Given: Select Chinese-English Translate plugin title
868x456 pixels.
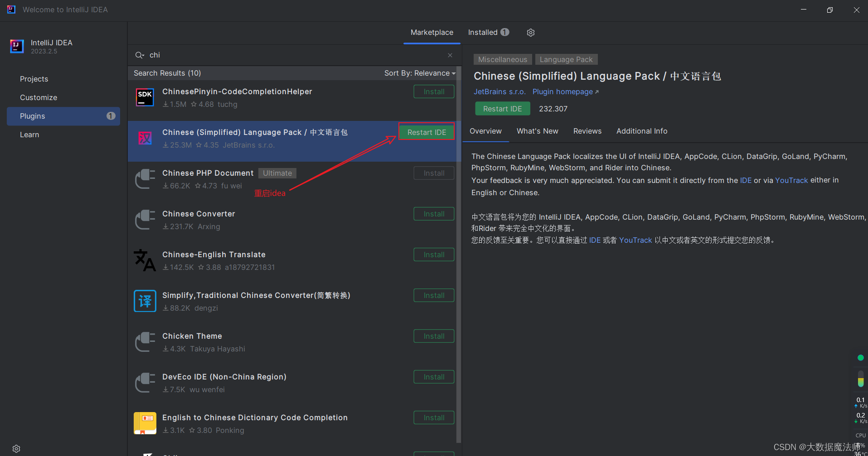Looking at the screenshot, I should point(214,254).
